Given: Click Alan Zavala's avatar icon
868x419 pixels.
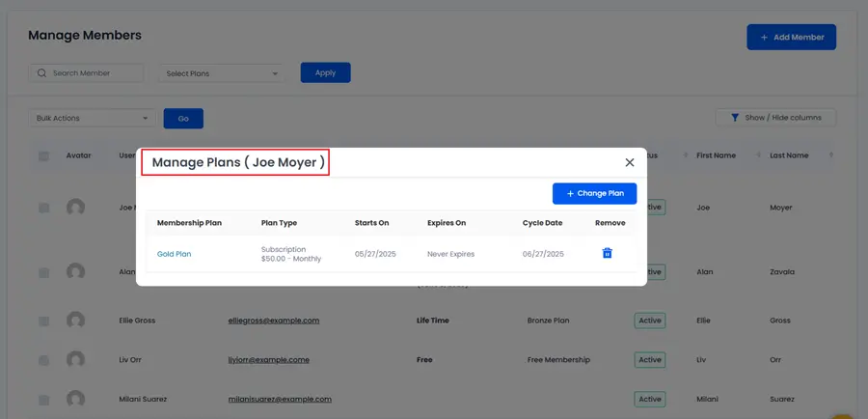Looking at the screenshot, I should 75,272.
